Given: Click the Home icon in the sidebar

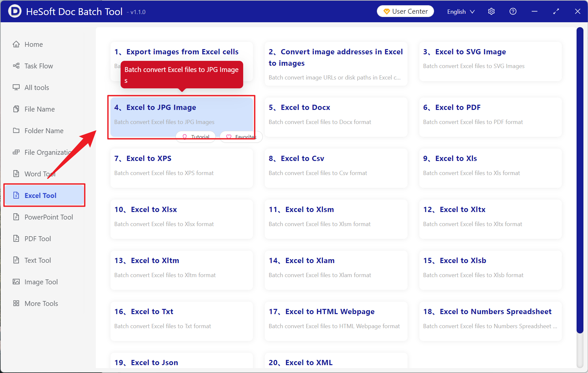Looking at the screenshot, I should (x=16, y=44).
